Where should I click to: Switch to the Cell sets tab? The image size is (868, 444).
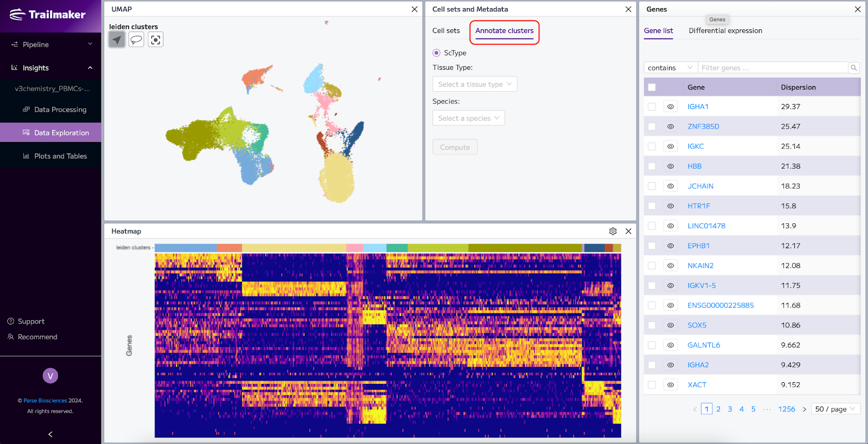(x=446, y=31)
